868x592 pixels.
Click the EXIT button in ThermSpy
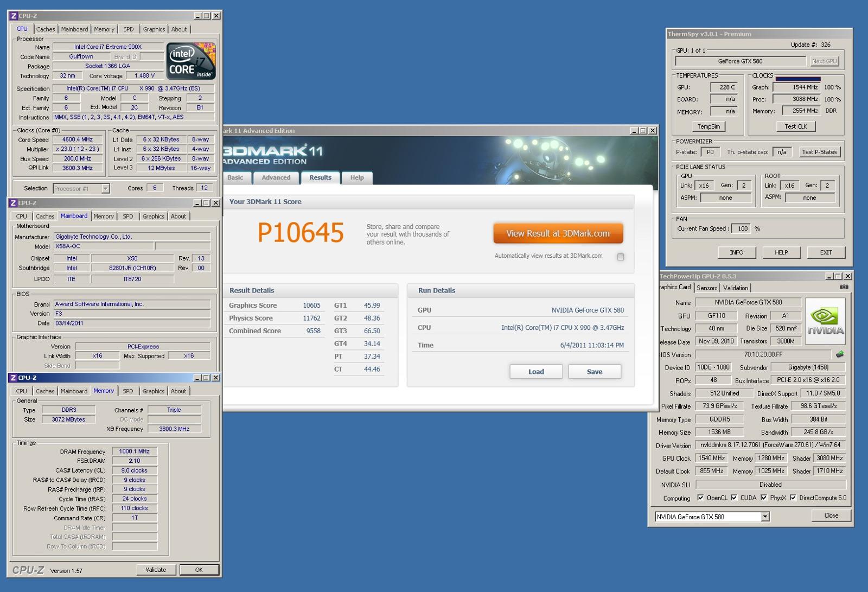[x=826, y=252]
